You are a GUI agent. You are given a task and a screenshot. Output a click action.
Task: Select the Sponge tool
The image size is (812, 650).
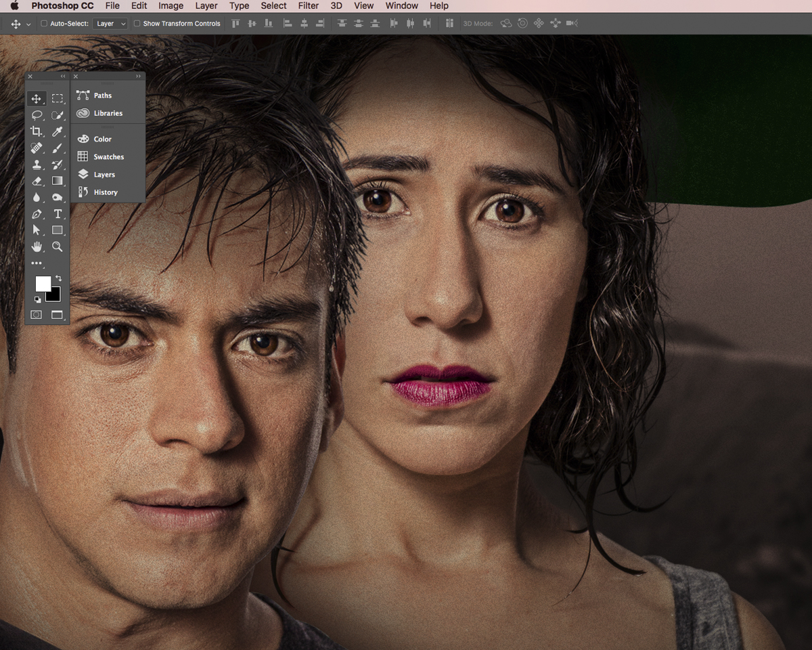[58, 197]
